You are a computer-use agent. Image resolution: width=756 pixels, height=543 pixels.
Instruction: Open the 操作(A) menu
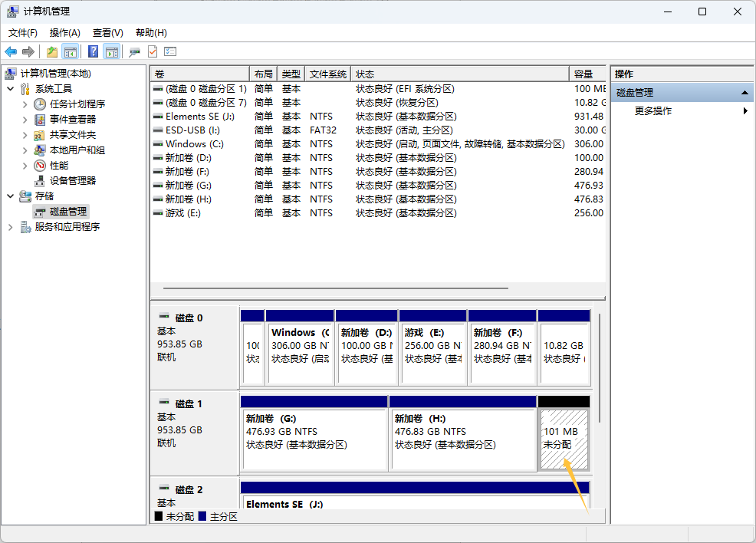click(64, 32)
